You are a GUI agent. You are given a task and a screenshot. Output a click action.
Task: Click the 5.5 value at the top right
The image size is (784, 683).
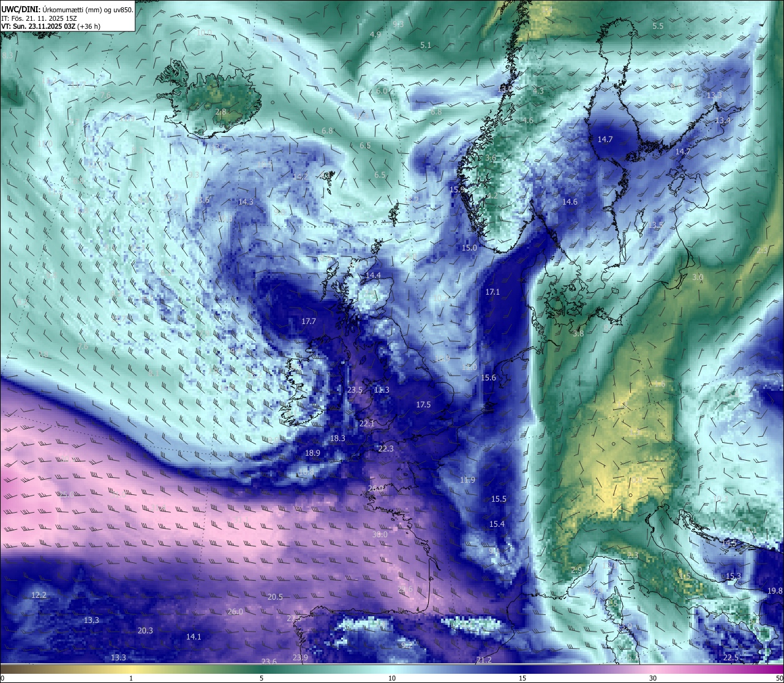[x=658, y=26]
